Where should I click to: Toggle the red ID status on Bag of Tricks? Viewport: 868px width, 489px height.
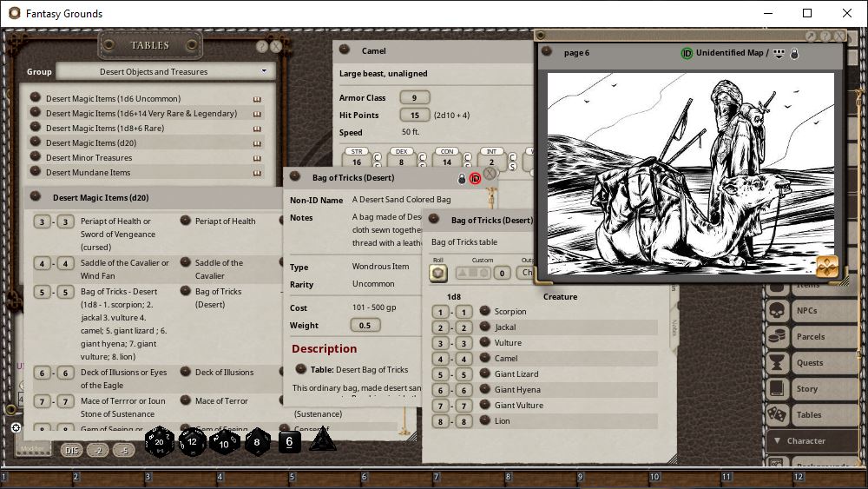[x=475, y=178]
